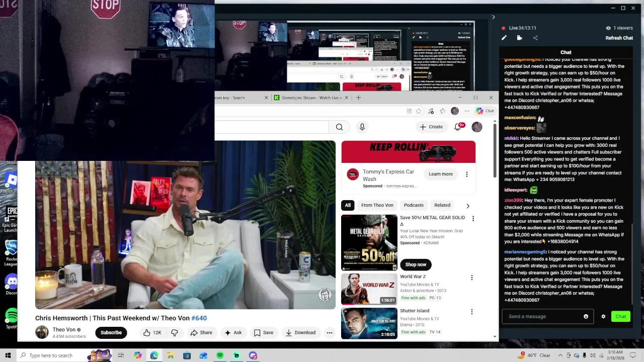Open YouTube notifications bell
Viewport: 644px width, 362px height.
tap(458, 127)
